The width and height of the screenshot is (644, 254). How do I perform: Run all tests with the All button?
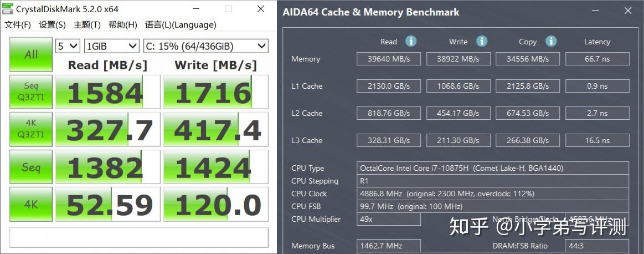(x=31, y=54)
